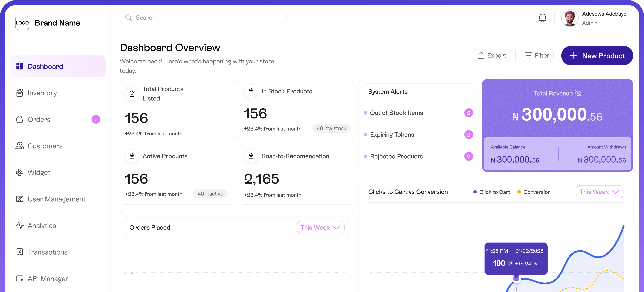
Task: Click the Scan-to-Recomendation card icon
Action: click(x=251, y=156)
